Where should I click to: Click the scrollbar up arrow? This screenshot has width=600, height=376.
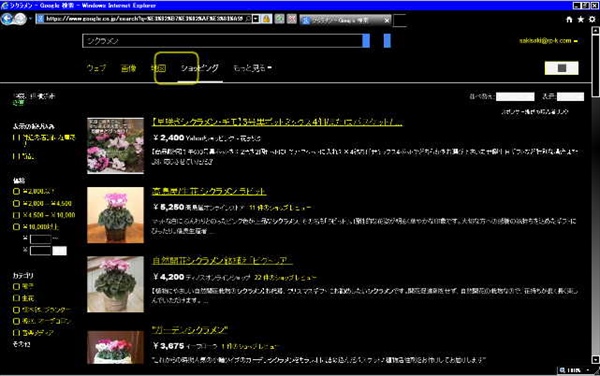595,31
